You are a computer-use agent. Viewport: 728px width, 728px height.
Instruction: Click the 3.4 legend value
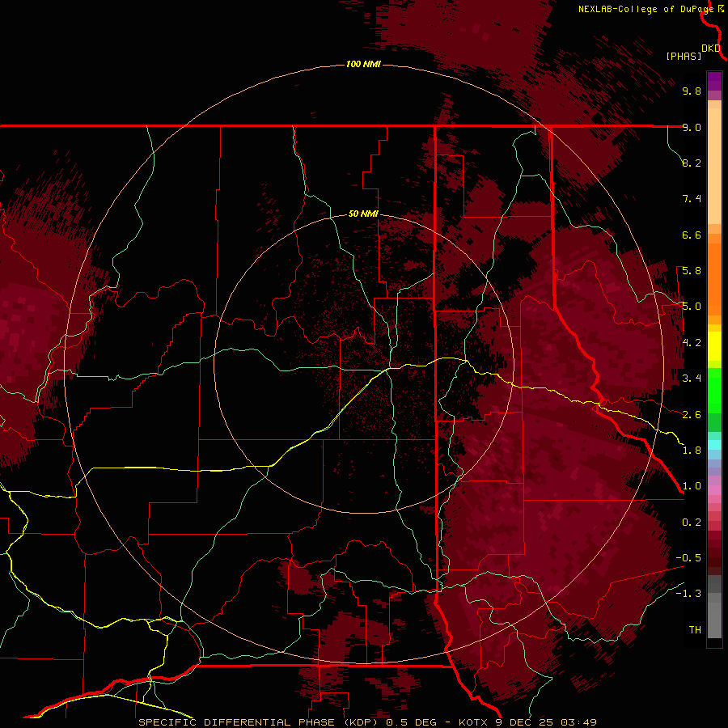tap(692, 379)
